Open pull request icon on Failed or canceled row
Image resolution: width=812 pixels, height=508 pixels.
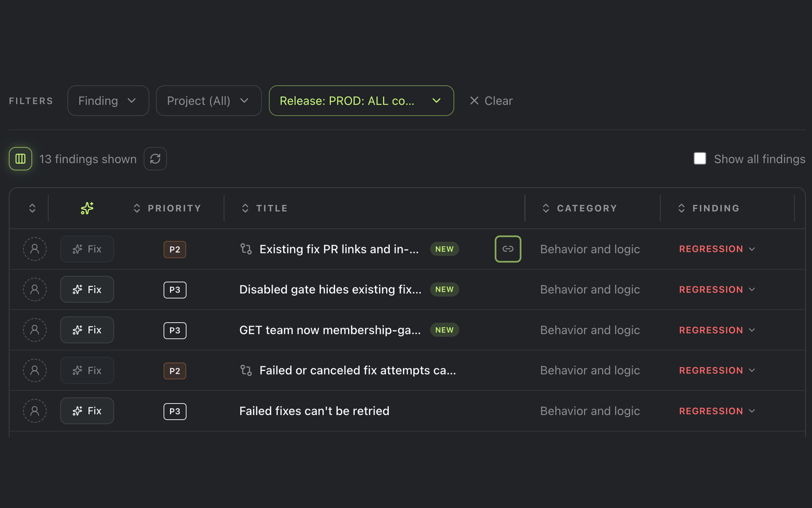point(246,370)
